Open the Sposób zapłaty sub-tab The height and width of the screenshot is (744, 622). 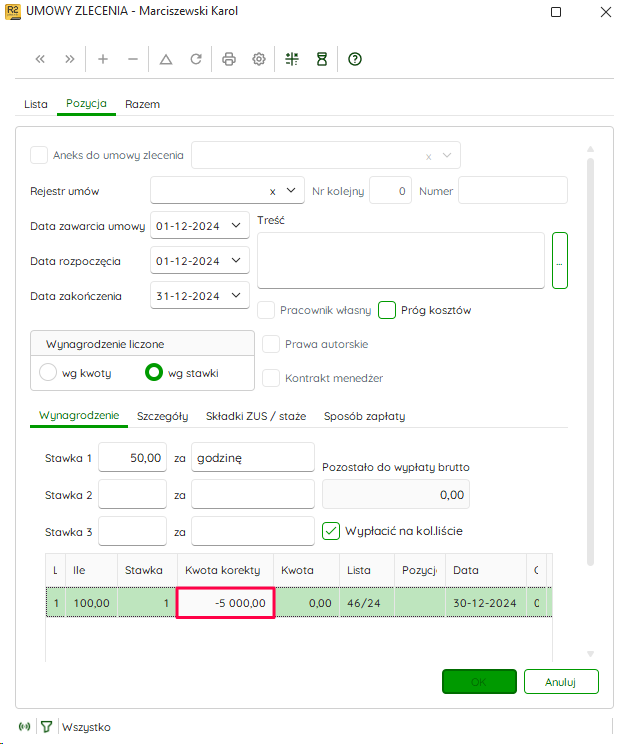(x=364, y=416)
